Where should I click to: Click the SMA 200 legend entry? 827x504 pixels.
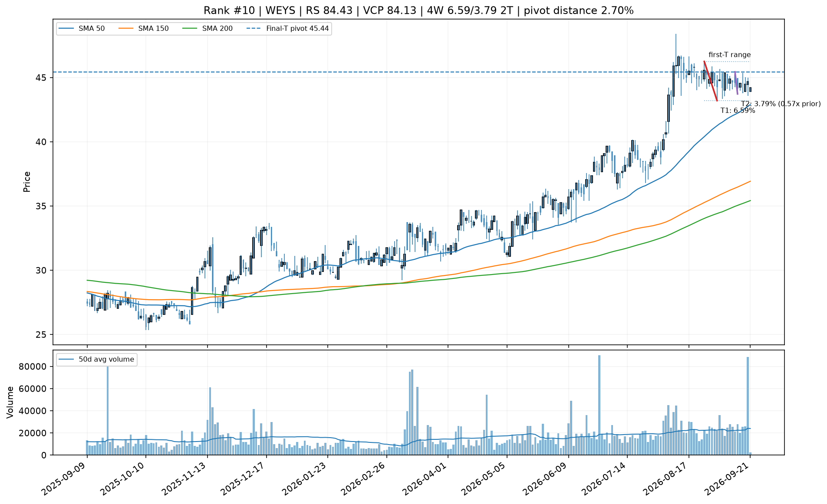coord(208,29)
